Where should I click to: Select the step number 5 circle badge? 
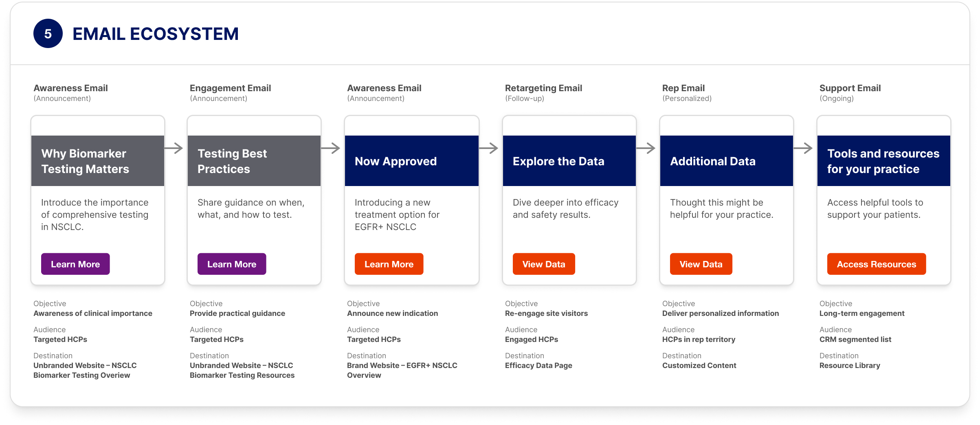click(48, 33)
